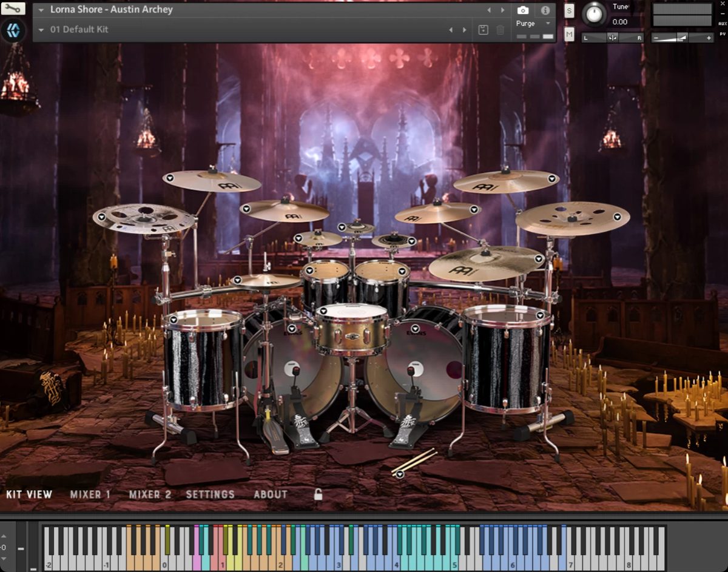Toggle the padlock icon next to ABOUT

pos(318,494)
